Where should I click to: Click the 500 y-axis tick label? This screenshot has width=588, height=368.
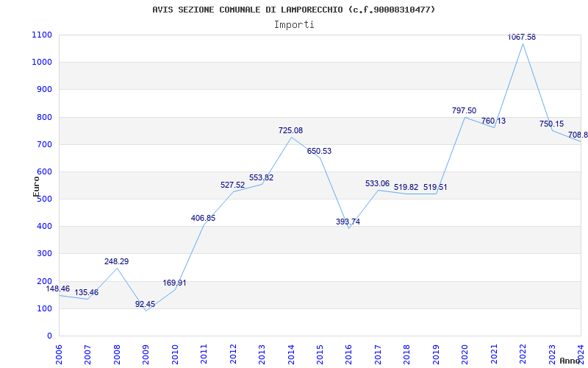(x=45, y=199)
